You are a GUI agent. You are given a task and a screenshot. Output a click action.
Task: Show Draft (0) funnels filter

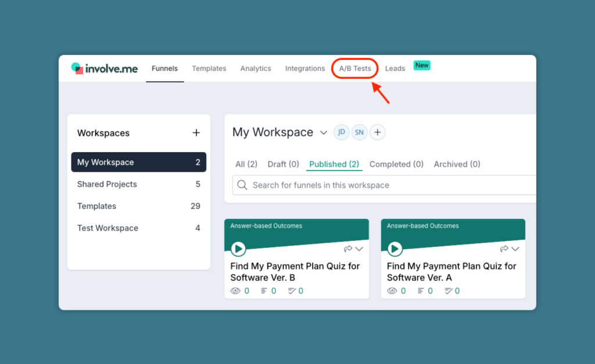point(283,164)
